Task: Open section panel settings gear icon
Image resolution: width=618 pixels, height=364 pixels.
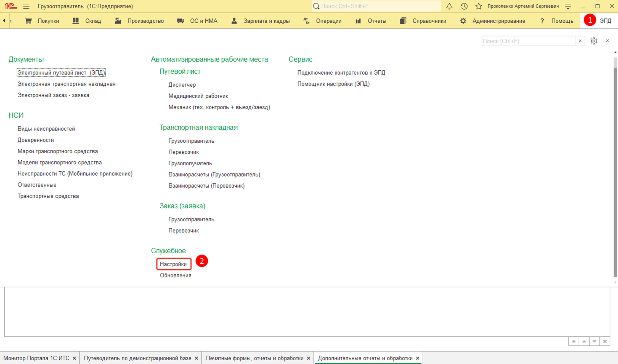Action: tap(594, 41)
